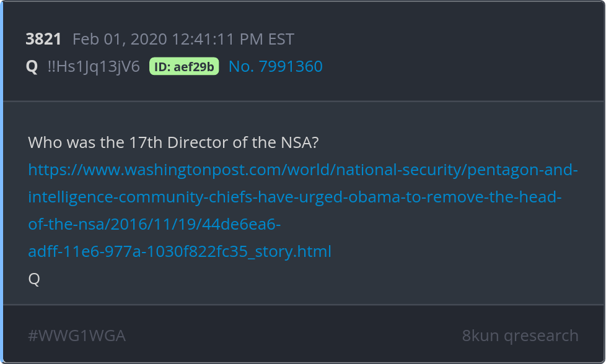Select the author name Q in header
Image resolution: width=606 pixels, height=364 pixels.
click(32, 67)
